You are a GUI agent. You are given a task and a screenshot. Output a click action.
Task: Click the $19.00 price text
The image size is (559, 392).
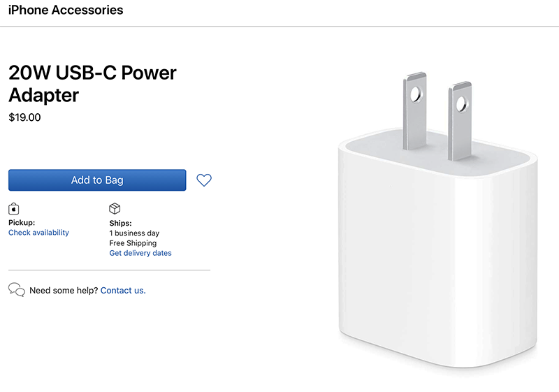24,117
